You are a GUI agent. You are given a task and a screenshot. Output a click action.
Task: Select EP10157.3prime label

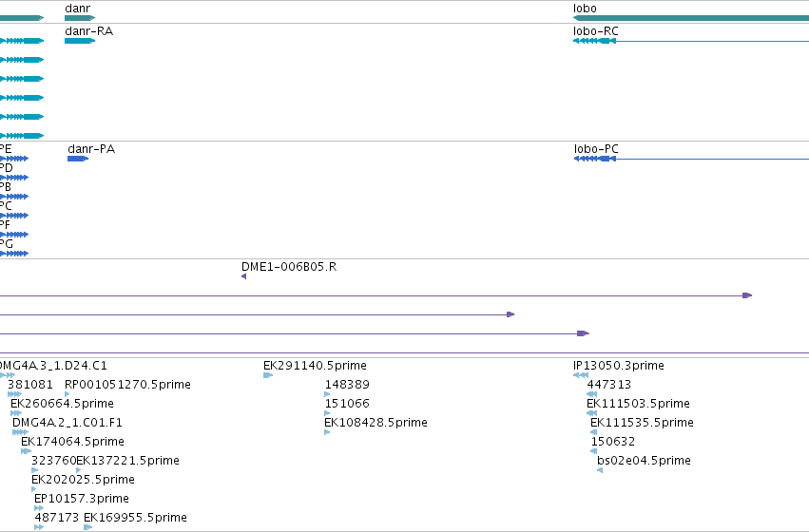click(82, 499)
